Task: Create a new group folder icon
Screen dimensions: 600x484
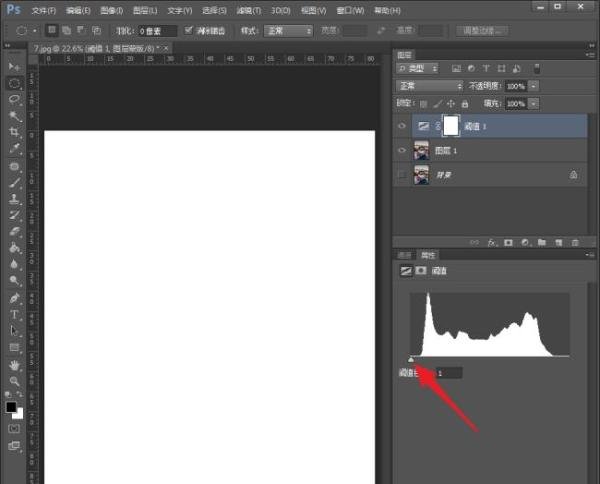Action: (x=542, y=242)
